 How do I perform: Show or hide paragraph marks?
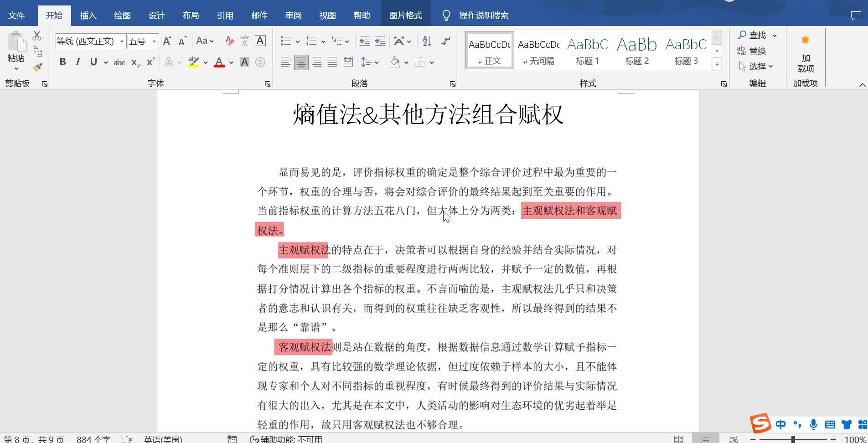[445, 41]
